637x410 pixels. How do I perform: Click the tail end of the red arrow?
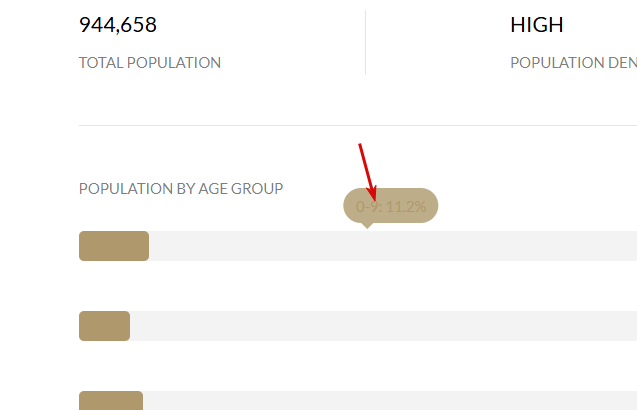coord(360,144)
